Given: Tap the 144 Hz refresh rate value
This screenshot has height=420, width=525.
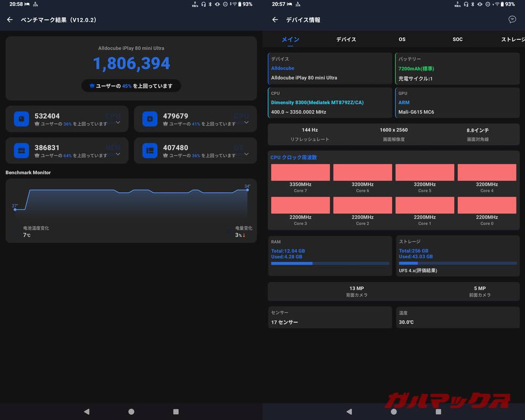Looking at the screenshot, I should coord(310,130).
